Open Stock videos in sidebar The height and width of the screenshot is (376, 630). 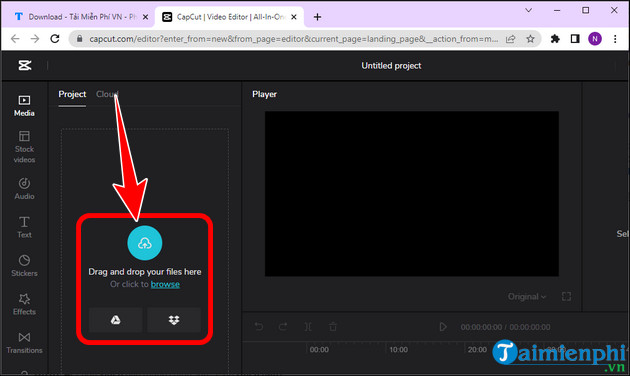(x=24, y=147)
